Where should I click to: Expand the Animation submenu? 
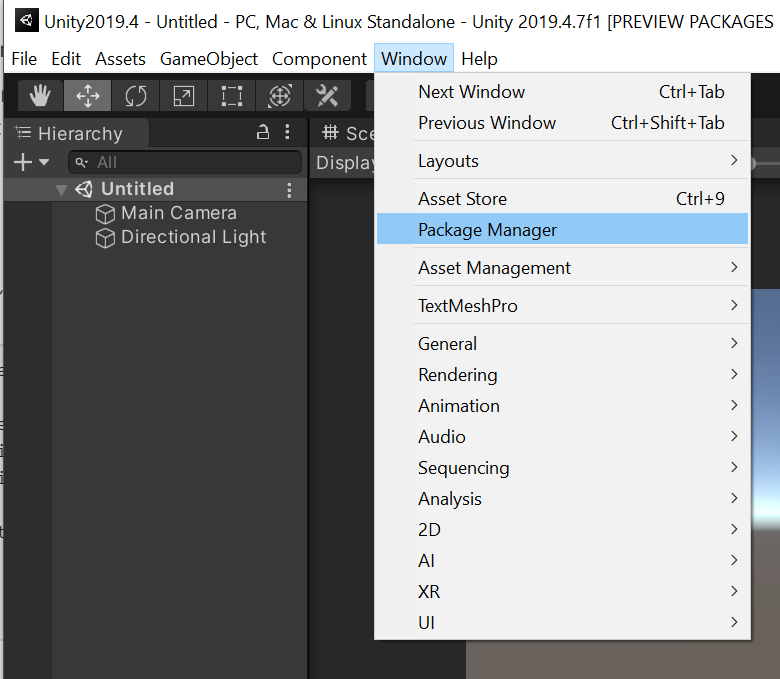click(562, 406)
